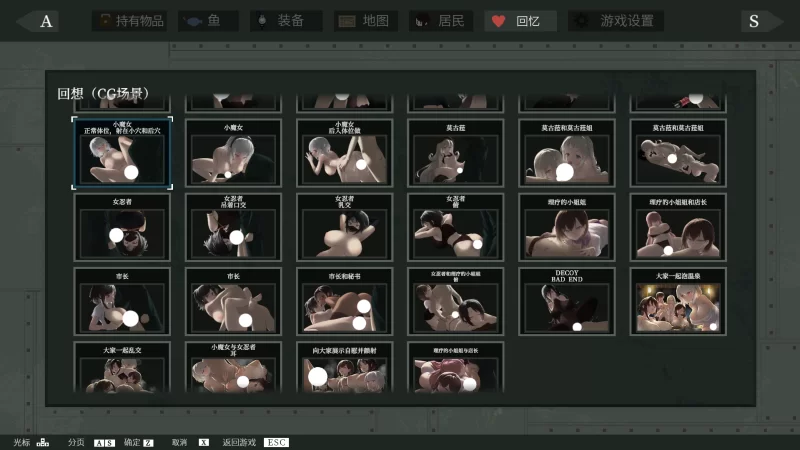Select the DECOY BAD END card

pos(567,302)
